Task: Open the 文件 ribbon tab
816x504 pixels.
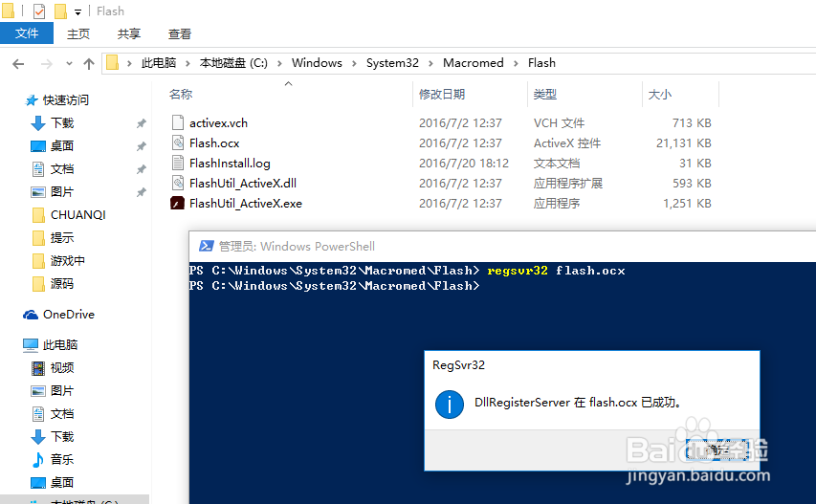Action: pyautogui.click(x=27, y=33)
